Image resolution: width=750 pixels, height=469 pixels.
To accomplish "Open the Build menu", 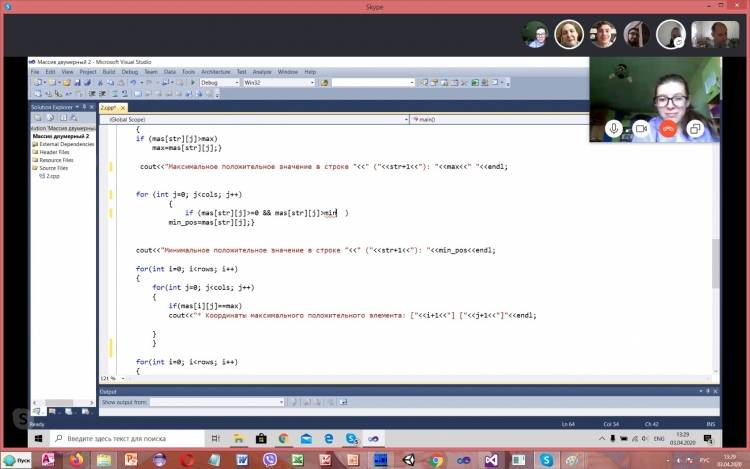I will coord(108,72).
